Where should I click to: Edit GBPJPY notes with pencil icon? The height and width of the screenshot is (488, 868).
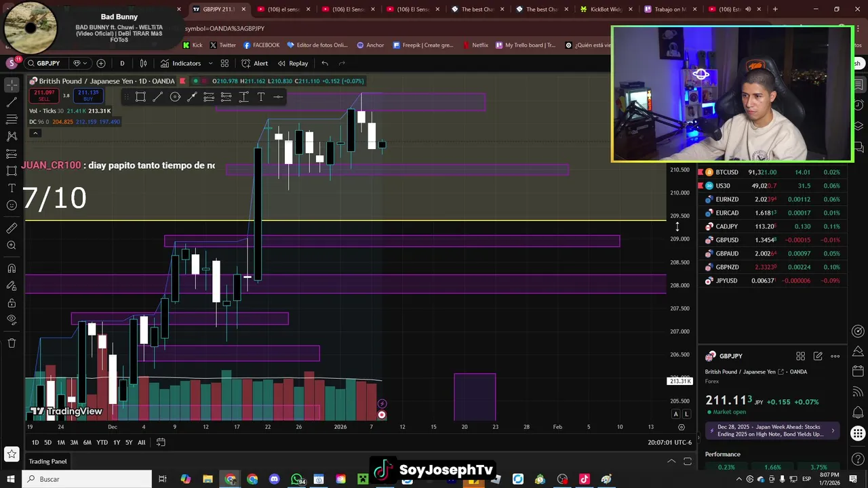tap(818, 356)
